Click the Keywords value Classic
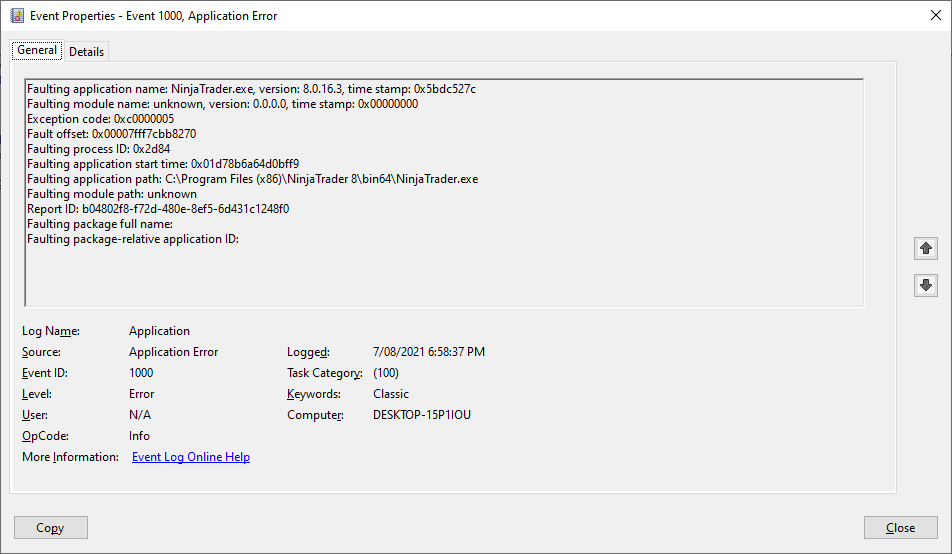952x554 pixels. click(391, 394)
